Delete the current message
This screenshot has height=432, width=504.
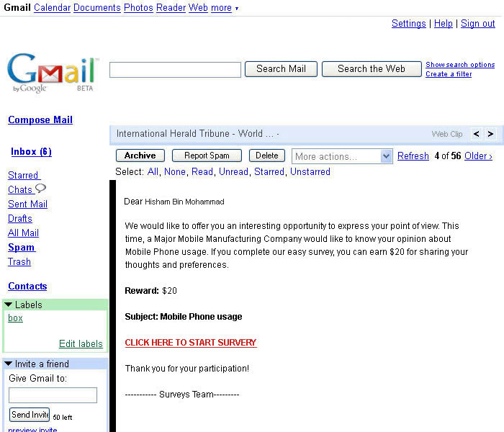(x=267, y=156)
